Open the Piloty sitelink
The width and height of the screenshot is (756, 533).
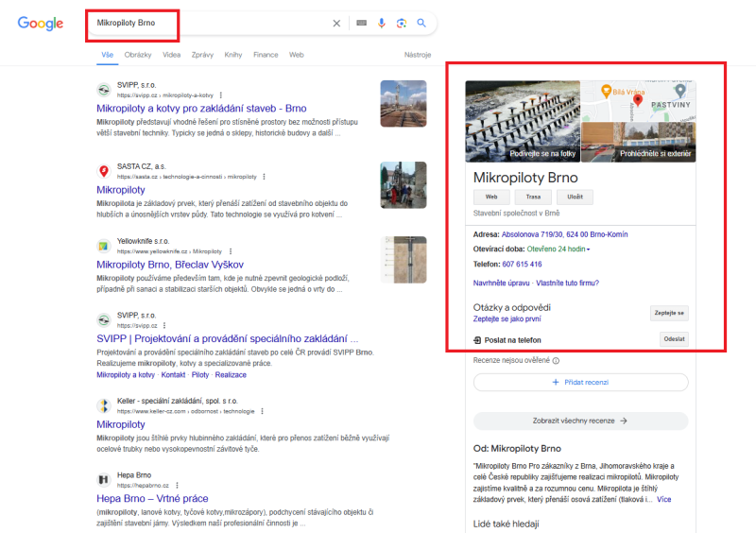click(200, 375)
